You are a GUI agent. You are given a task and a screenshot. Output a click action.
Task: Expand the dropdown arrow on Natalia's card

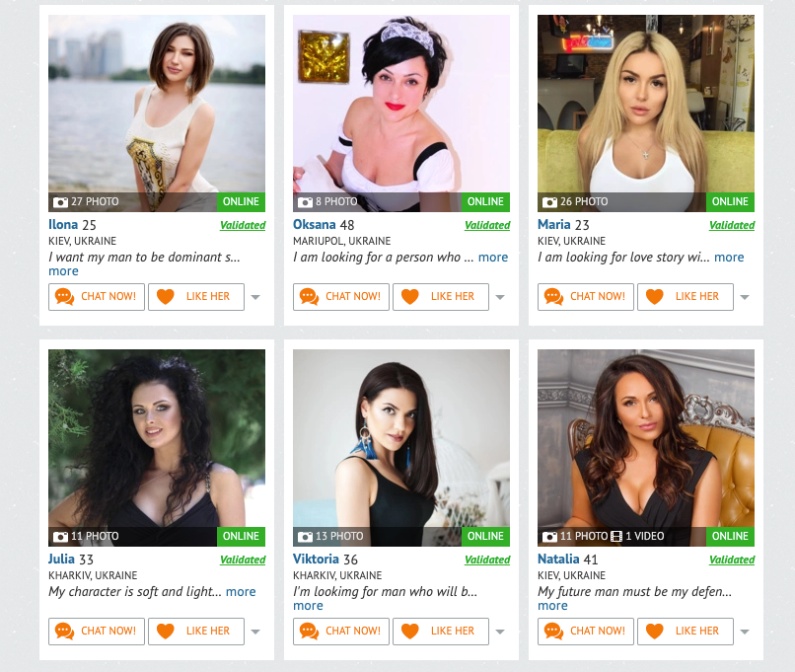[745, 632]
